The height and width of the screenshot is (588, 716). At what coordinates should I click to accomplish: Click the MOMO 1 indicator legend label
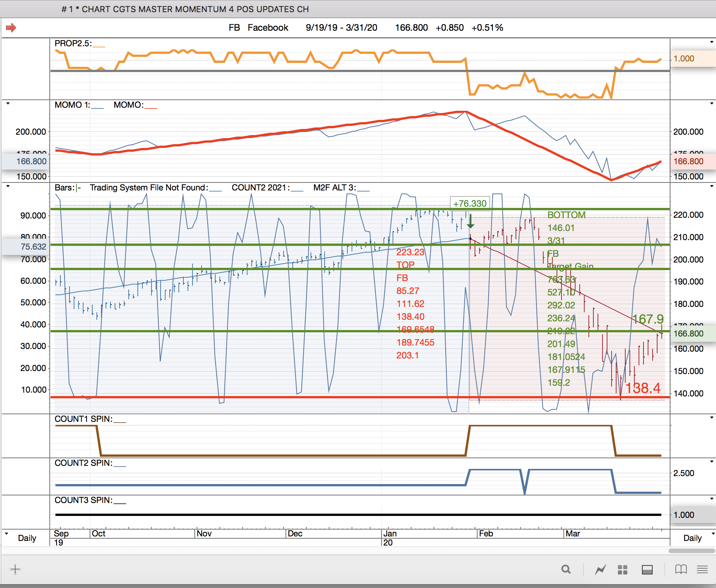72,105
